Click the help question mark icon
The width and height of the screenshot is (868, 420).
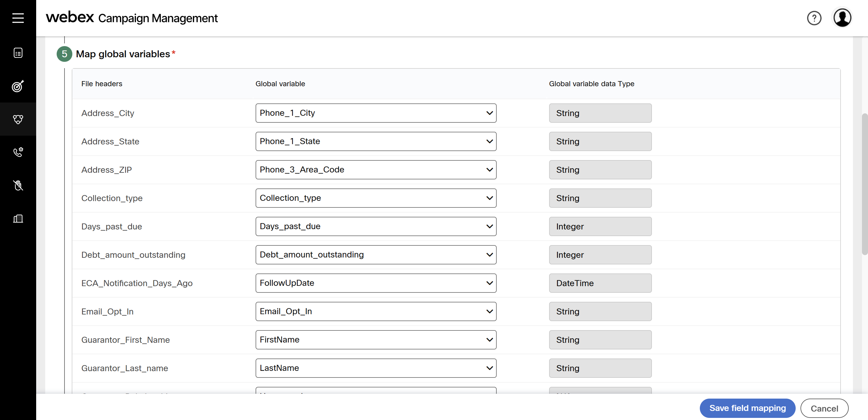814,18
